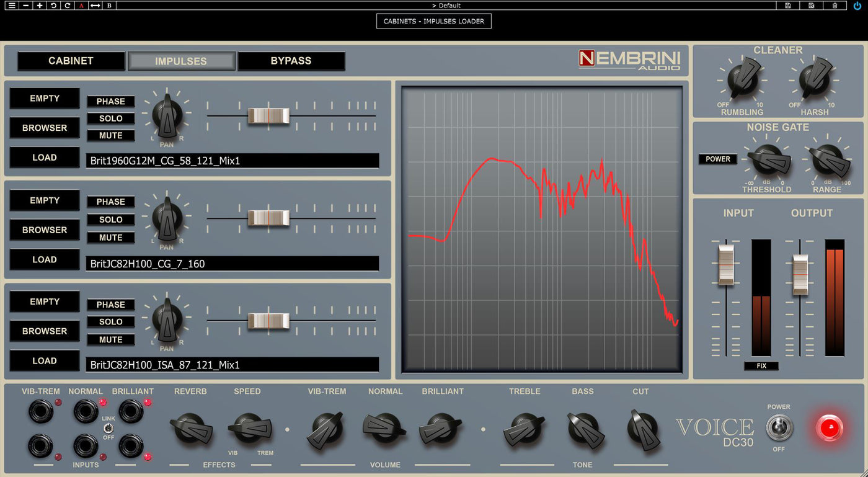Toggle MUTE on the Brit1960G12M slot
Image resolution: width=868 pixels, height=477 pixels.
(x=111, y=135)
